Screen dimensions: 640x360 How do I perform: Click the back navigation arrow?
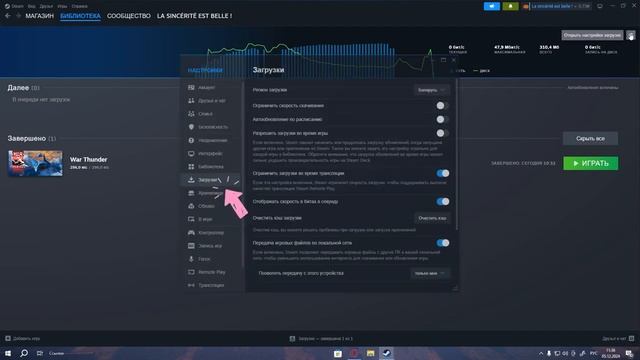click(x=8, y=16)
